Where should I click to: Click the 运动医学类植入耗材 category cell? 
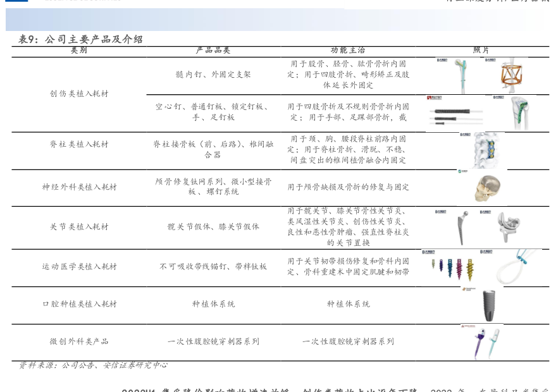click(x=79, y=266)
